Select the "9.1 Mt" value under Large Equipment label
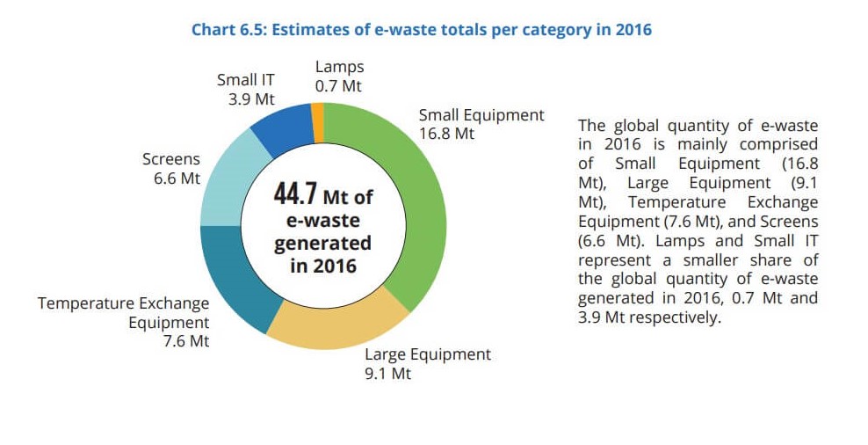The height and width of the screenshot is (445, 868). coord(387,374)
